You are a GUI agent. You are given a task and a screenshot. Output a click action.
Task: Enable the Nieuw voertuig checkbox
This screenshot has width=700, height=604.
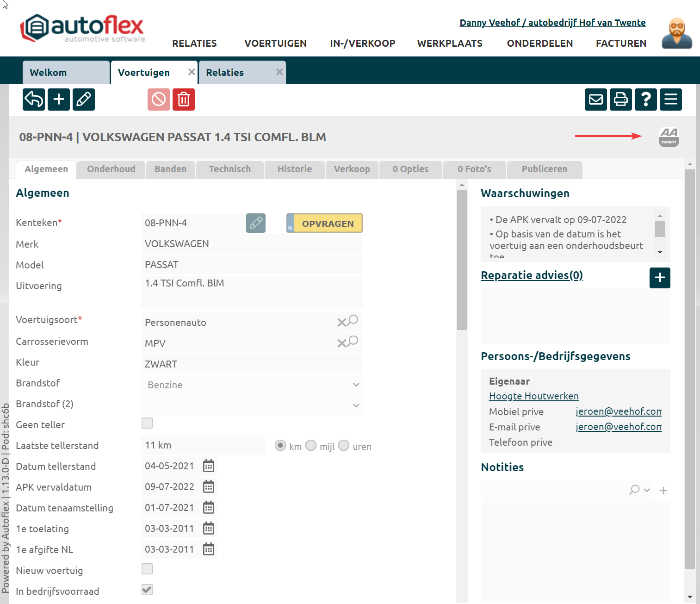coord(147,569)
